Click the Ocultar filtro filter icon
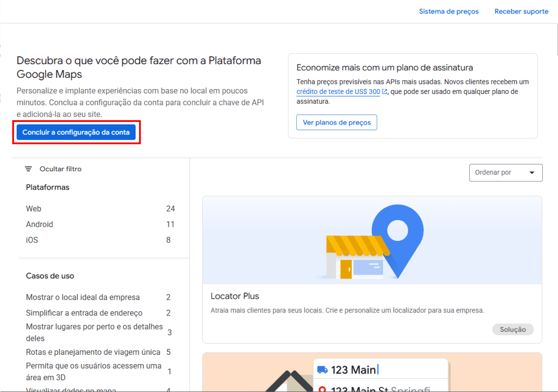Image resolution: width=558 pixels, height=392 pixels. [28, 169]
